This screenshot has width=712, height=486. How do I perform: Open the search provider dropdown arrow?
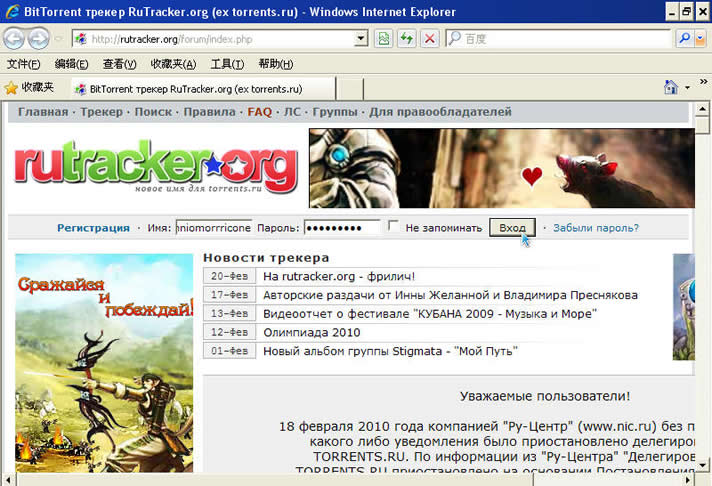tap(701, 39)
